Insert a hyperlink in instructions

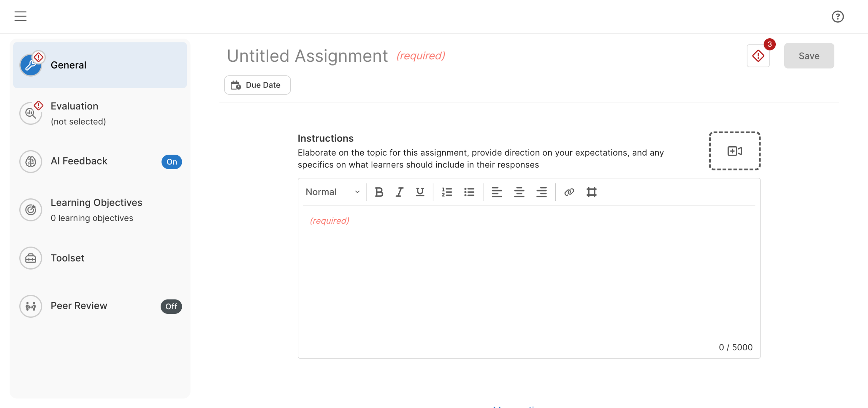(x=569, y=192)
